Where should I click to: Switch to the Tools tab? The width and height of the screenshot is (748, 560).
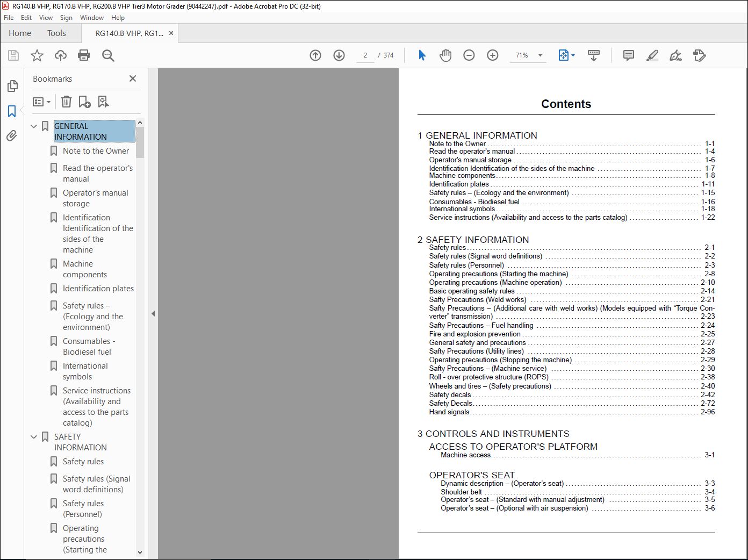[x=56, y=33]
